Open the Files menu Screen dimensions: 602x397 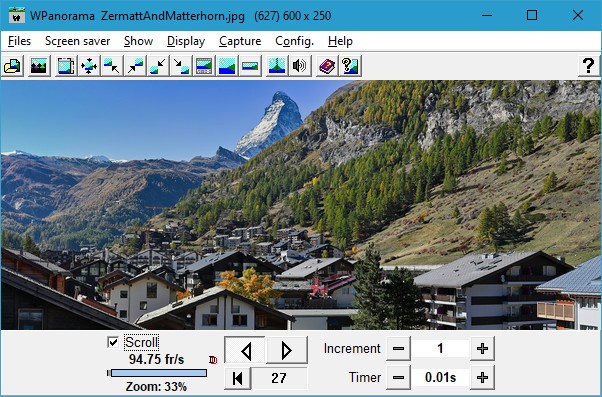tap(19, 41)
